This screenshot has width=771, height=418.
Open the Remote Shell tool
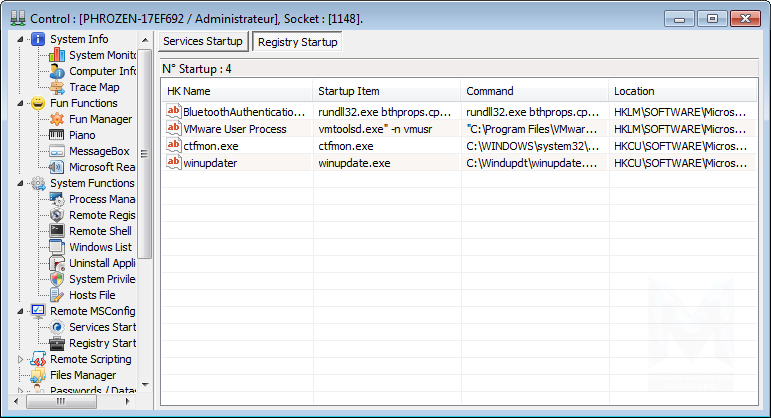point(99,231)
